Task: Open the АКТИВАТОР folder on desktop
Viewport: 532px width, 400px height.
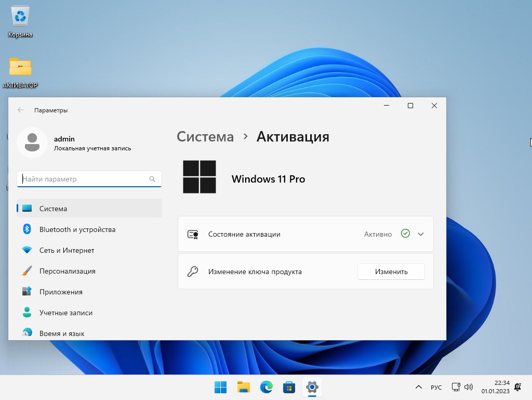Action: 20,72
